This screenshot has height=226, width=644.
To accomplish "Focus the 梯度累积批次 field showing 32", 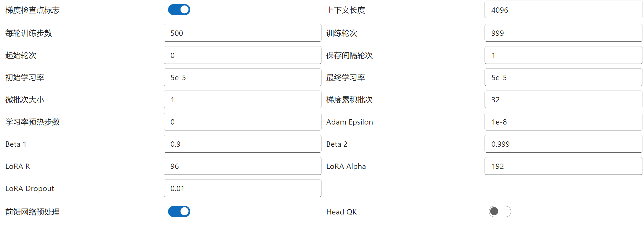I will pyautogui.click(x=563, y=100).
